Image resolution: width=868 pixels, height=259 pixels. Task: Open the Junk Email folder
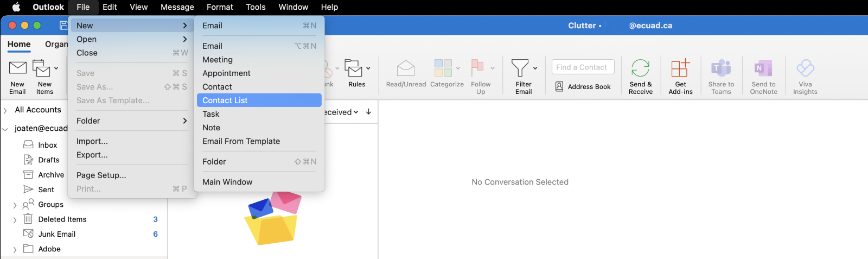(x=56, y=234)
